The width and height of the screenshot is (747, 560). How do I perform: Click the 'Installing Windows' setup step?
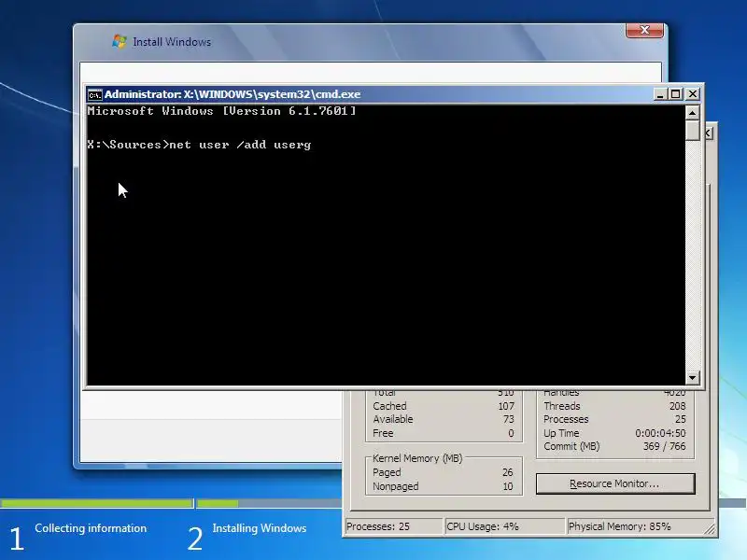[260, 528]
